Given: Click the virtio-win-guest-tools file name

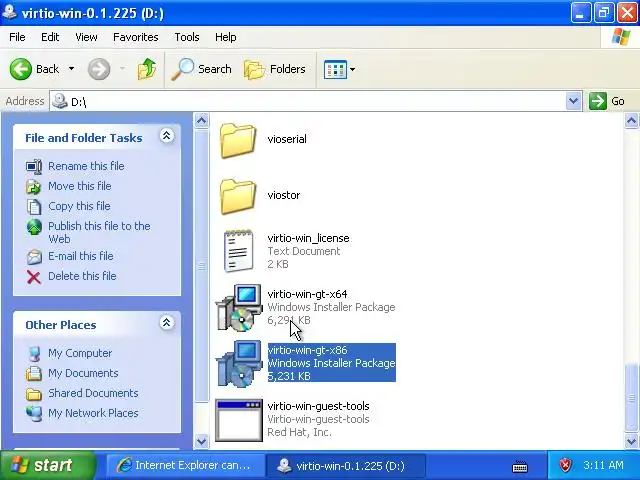Looking at the screenshot, I should tap(318, 406).
